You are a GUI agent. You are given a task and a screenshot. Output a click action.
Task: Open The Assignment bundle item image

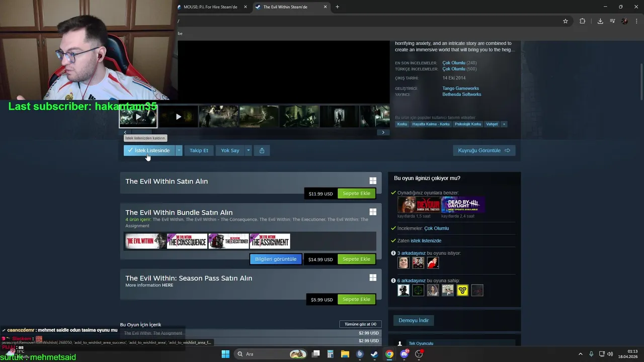270,241
